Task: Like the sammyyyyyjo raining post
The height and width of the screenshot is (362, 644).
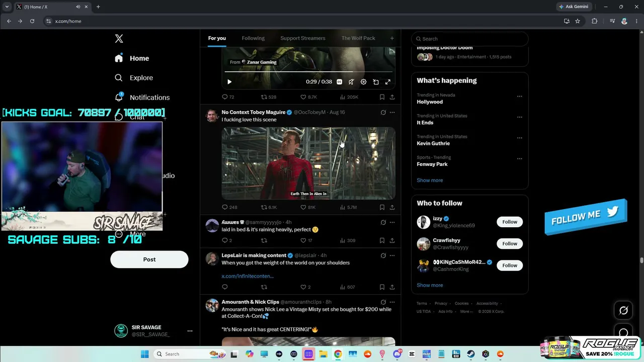Action: click(x=306, y=240)
